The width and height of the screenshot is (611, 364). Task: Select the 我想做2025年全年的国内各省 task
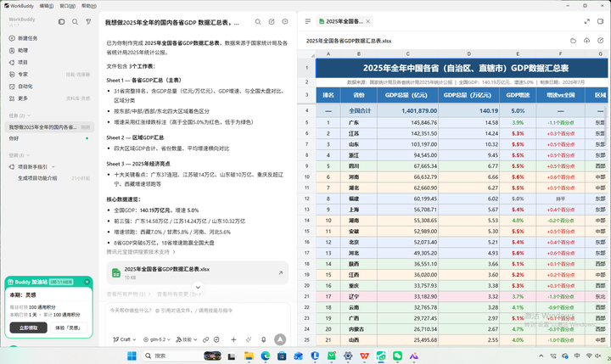[49, 127]
